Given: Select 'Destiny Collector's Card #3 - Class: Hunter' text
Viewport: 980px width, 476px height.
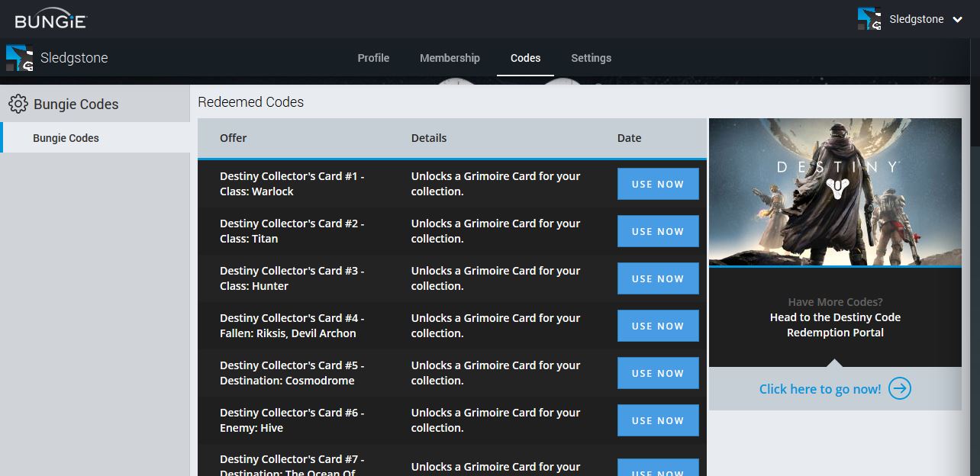Looking at the screenshot, I should click(292, 278).
